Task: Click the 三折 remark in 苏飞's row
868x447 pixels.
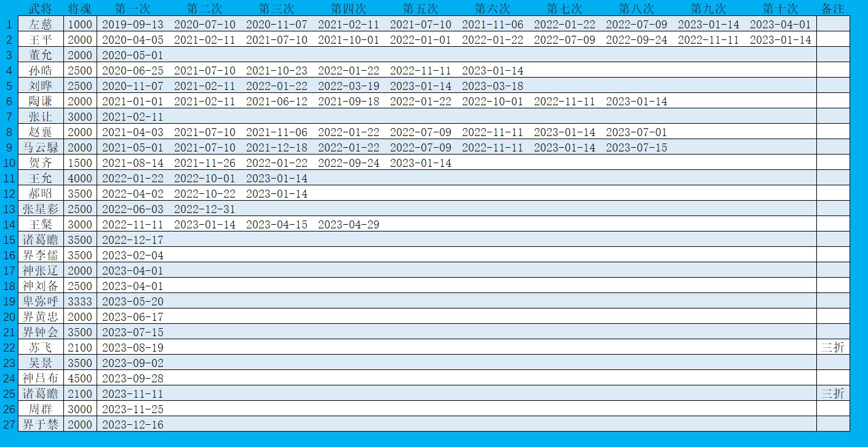Action: [x=833, y=348]
